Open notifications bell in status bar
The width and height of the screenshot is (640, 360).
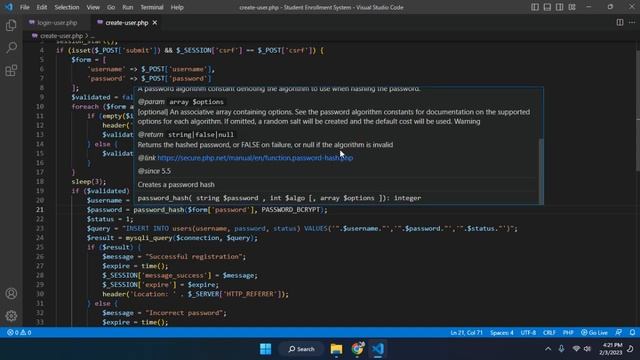632,333
